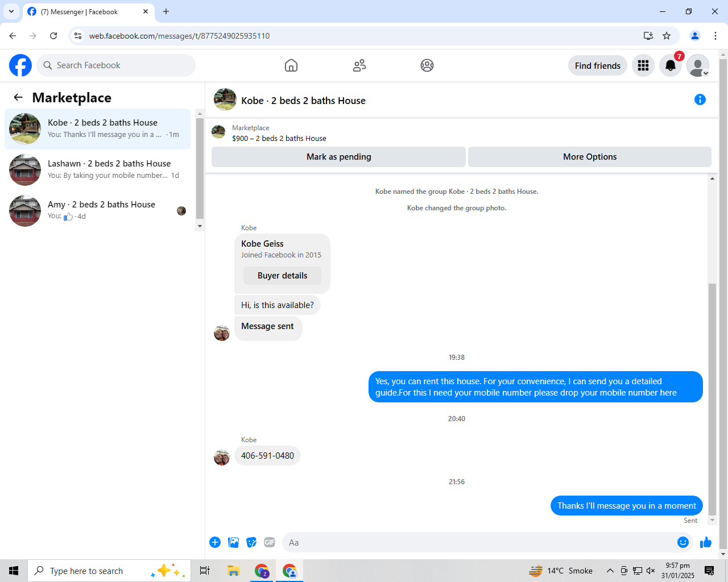Open Task View on taskbar
The image size is (728, 582).
(205, 571)
